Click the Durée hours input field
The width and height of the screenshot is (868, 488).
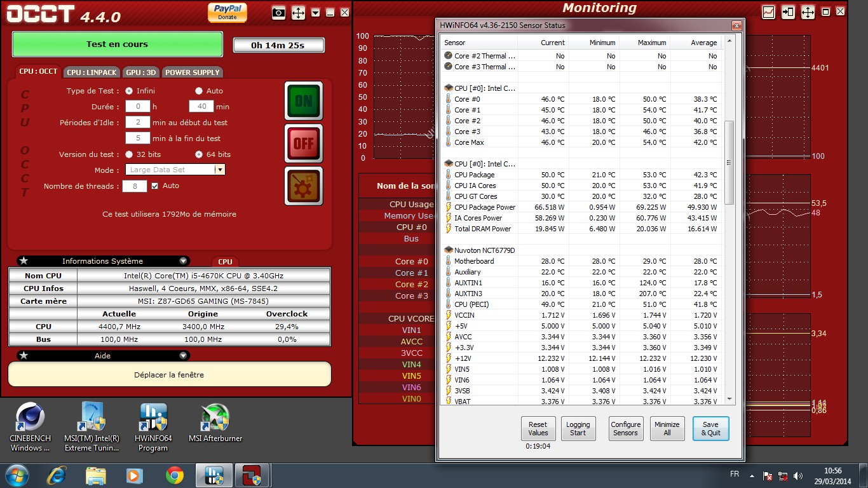click(137, 107)
